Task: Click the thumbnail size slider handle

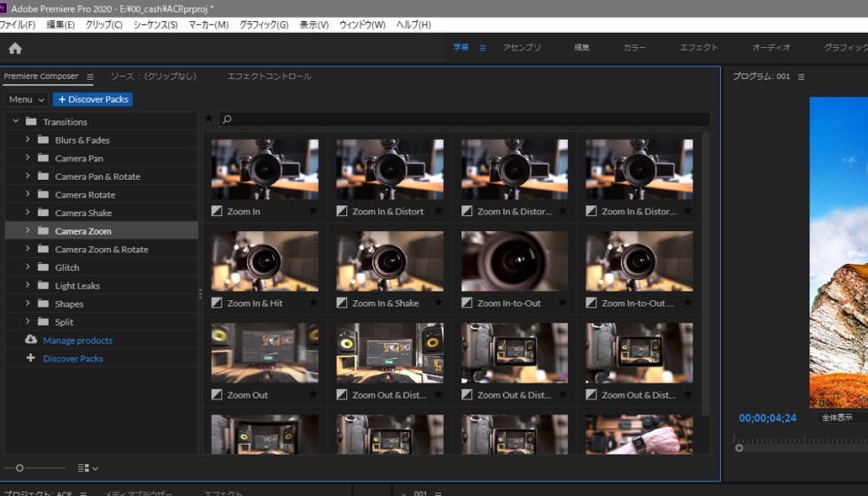Action: point(19,468)
